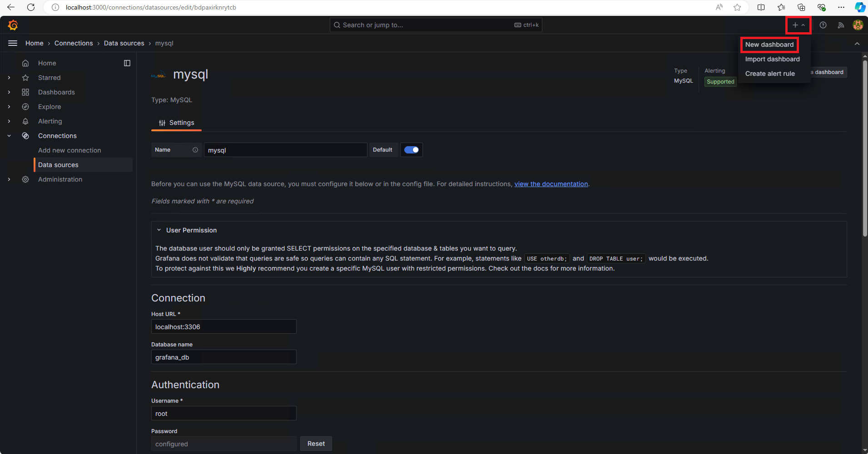Click the Alerting bell icon

(25, 121)
